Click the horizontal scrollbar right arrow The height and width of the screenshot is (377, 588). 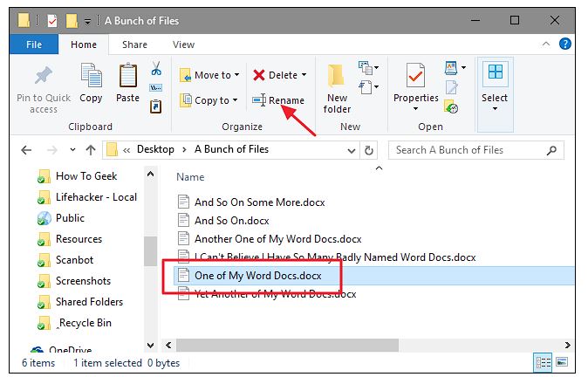point(568,345)
